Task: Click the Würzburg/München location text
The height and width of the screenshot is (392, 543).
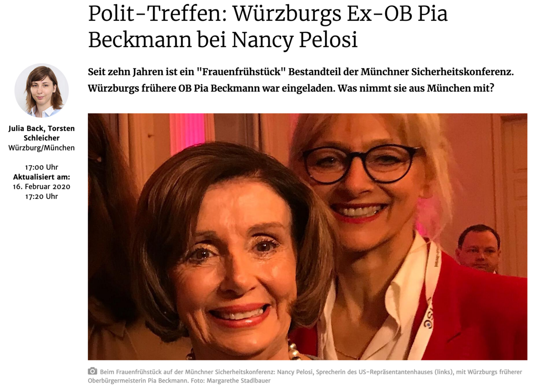Action: (x=42, y=148)
